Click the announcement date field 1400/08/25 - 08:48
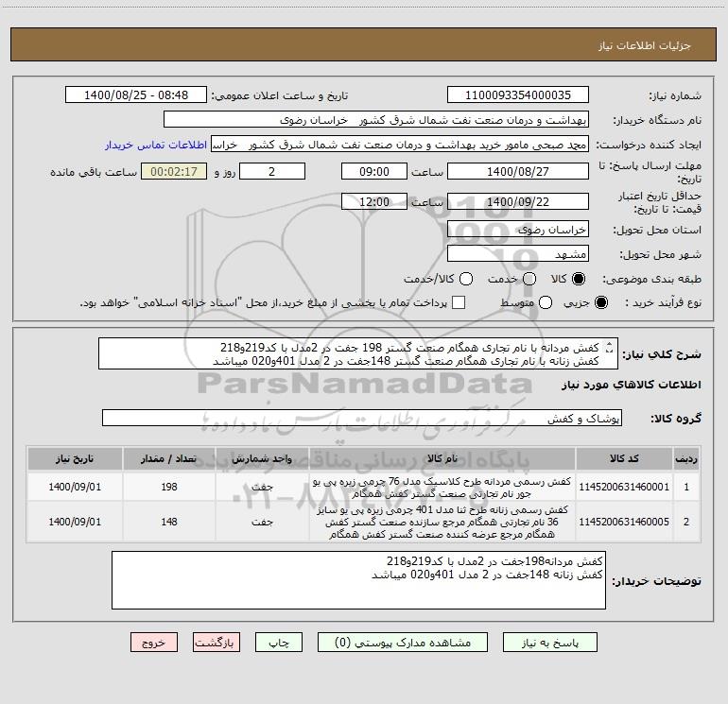This screenshot has height=704, width=728. click(136, 94)
